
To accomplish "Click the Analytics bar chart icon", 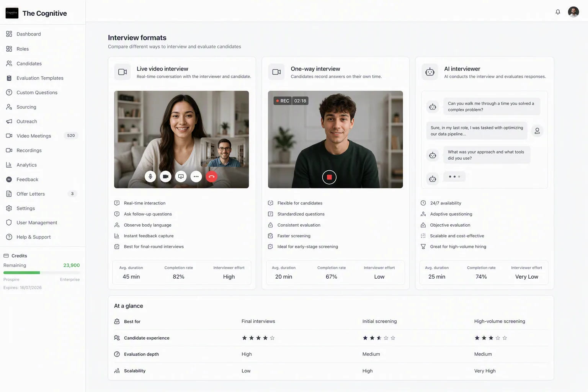I will [9, 165].
